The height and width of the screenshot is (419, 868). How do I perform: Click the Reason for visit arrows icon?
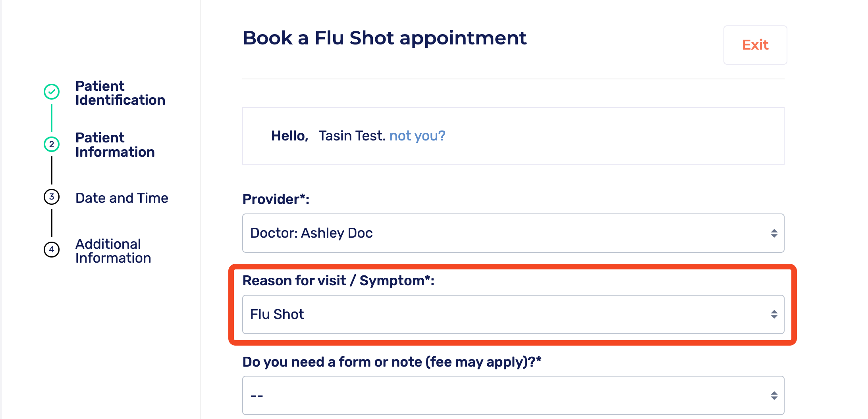[774, 315]
